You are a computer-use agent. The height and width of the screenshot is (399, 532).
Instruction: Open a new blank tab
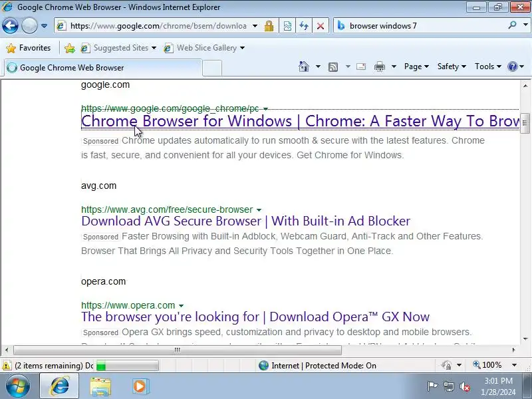[212, 68]
